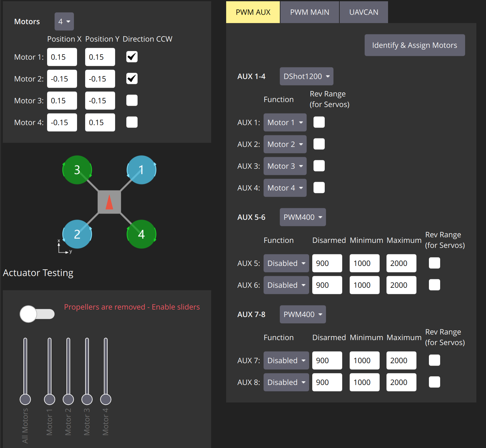
Task: Check Direction CCW for Motor 3
Action: pyautogui.click(x=132, y=100)
